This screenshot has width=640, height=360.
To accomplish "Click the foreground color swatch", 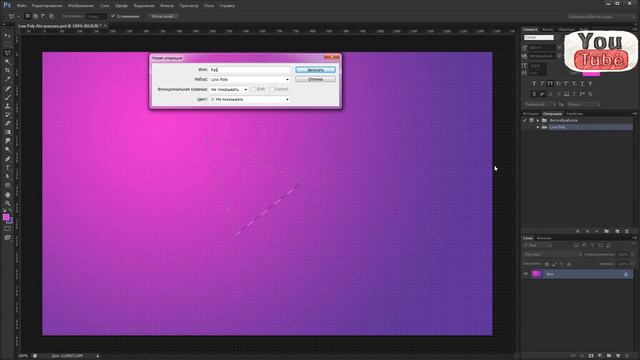I will click(x=6, y=217).
